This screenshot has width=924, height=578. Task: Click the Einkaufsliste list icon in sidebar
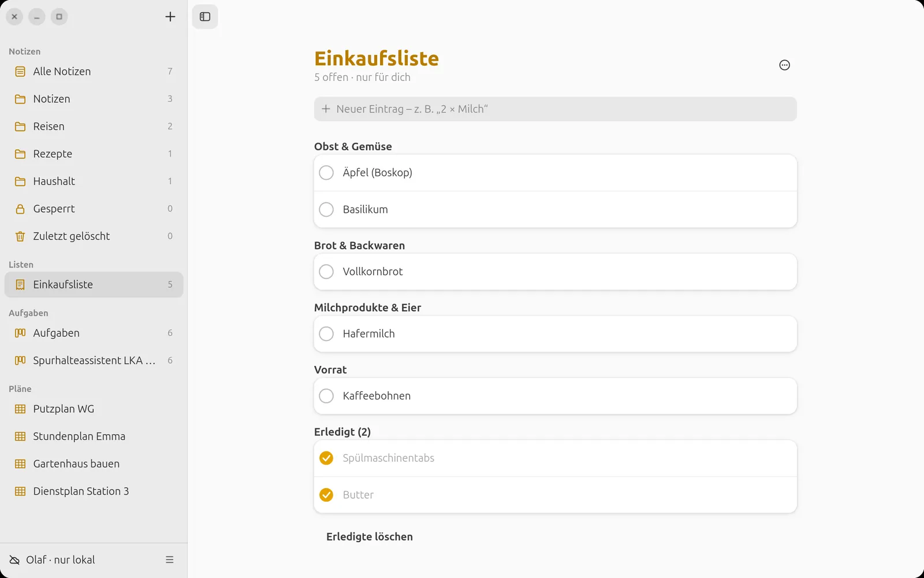pyautogui.click(x=20, y=284)
